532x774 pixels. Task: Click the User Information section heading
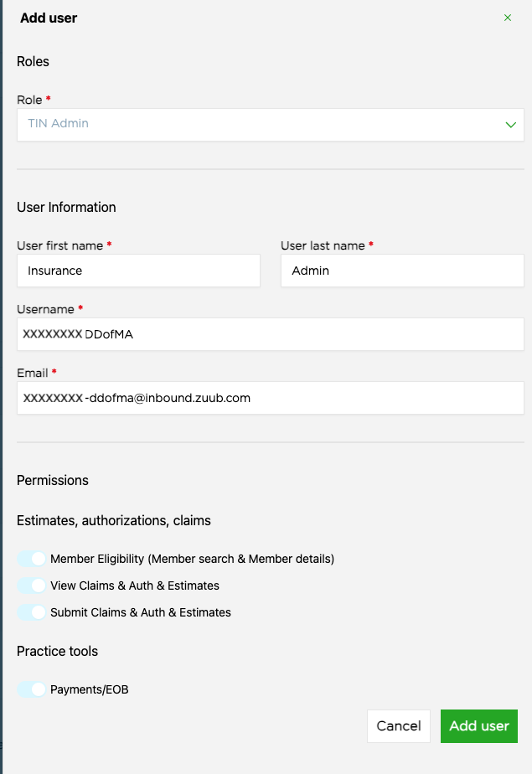(x=66, y=207)
